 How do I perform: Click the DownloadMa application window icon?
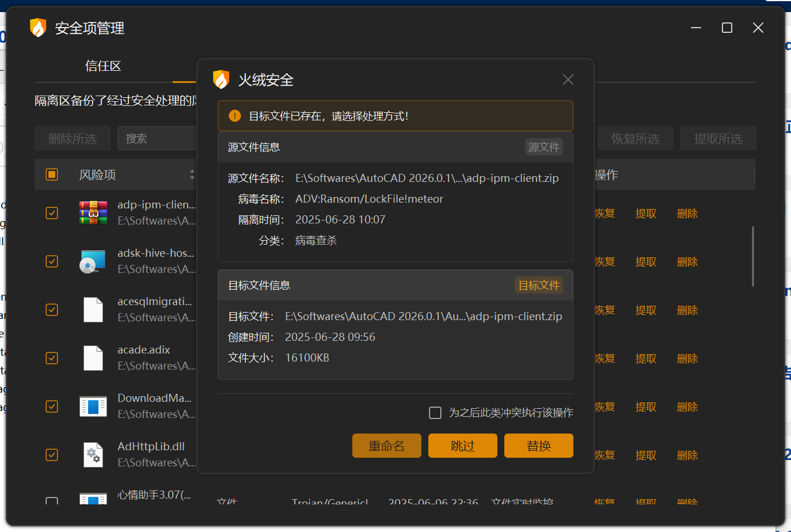coord(93,406)
